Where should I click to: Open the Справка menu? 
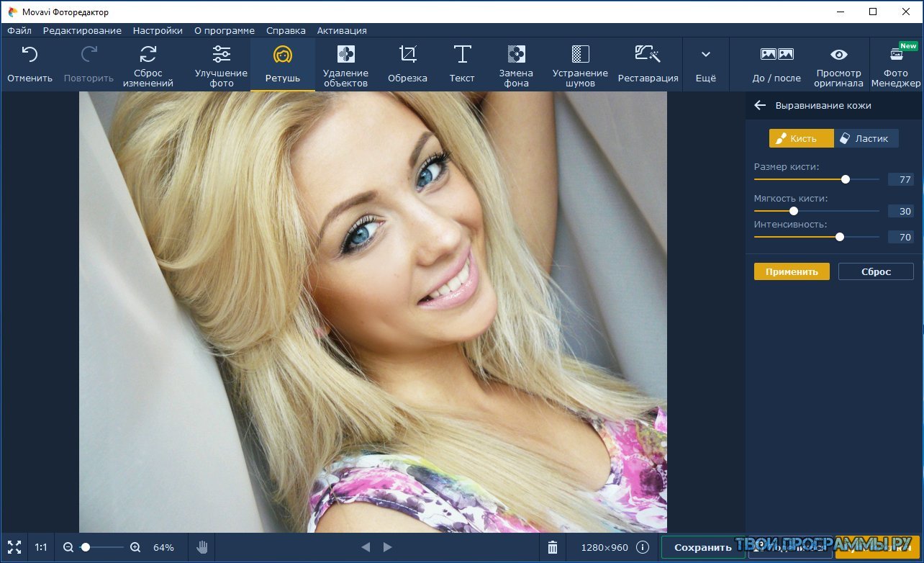click(x=286, y=30)
